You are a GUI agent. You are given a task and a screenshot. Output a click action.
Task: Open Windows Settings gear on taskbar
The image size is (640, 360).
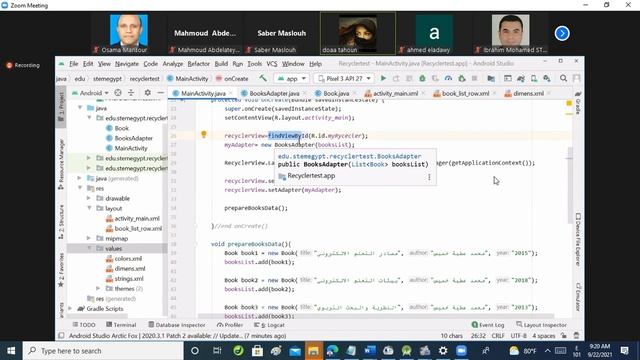click(443, 351)
